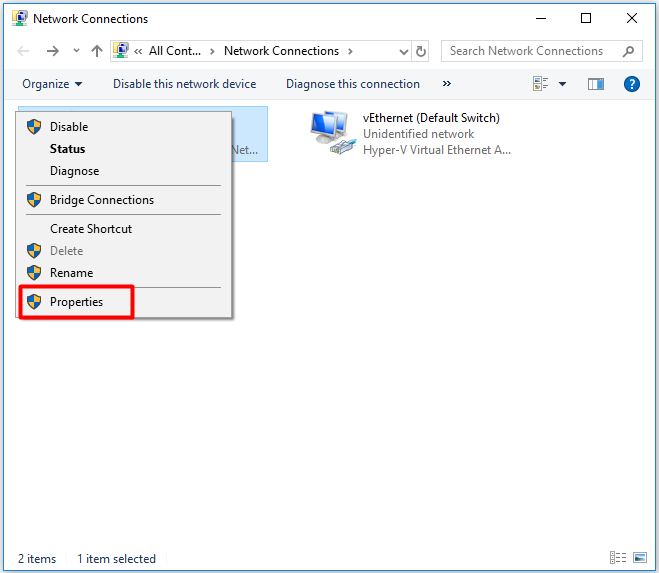Click Diagnose this connection
Screen dimensions: 659x573
[x=353, y=84]
